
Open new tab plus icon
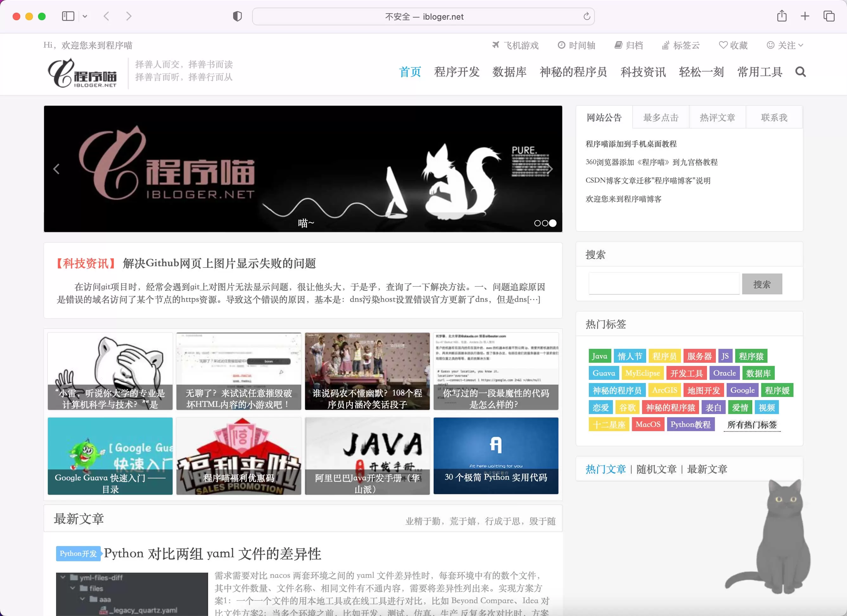click(x=805, y=16)
